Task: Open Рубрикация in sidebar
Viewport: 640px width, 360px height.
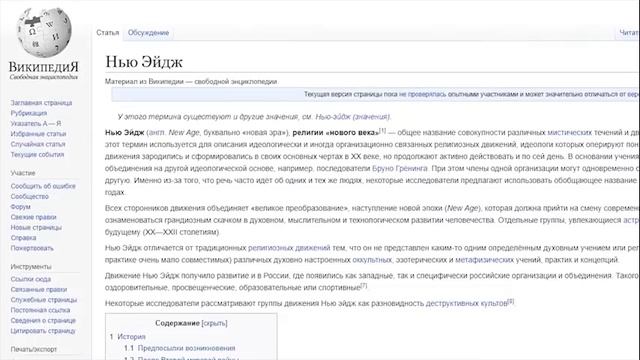Action: coord(29,113)
